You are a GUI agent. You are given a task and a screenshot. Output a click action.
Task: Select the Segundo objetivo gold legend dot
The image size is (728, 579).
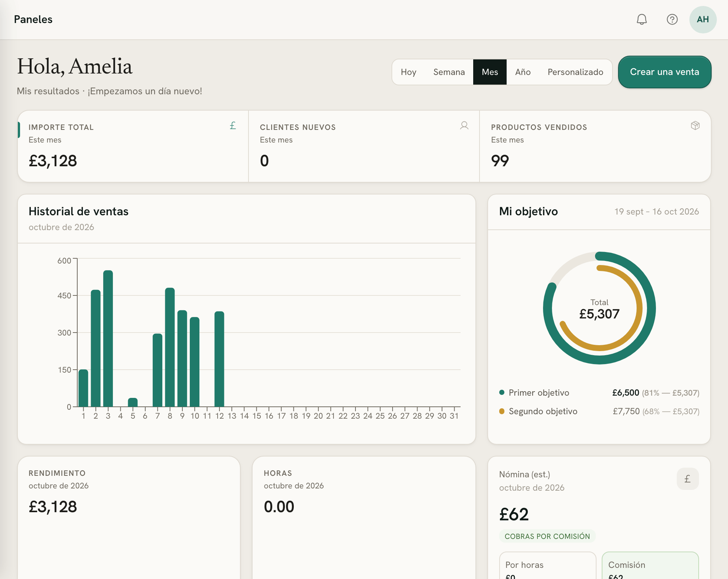(x=502, y=411)
